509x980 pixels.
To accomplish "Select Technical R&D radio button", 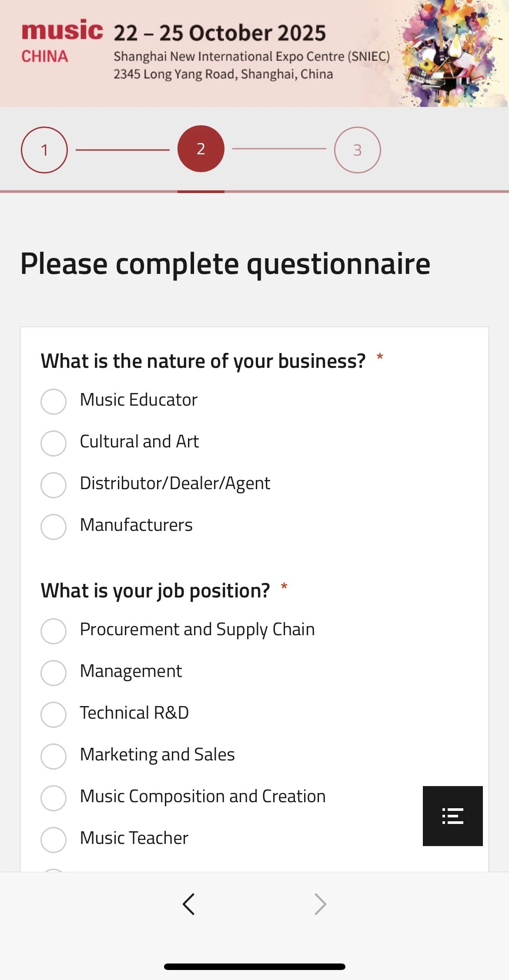I will tap(54, 714).
